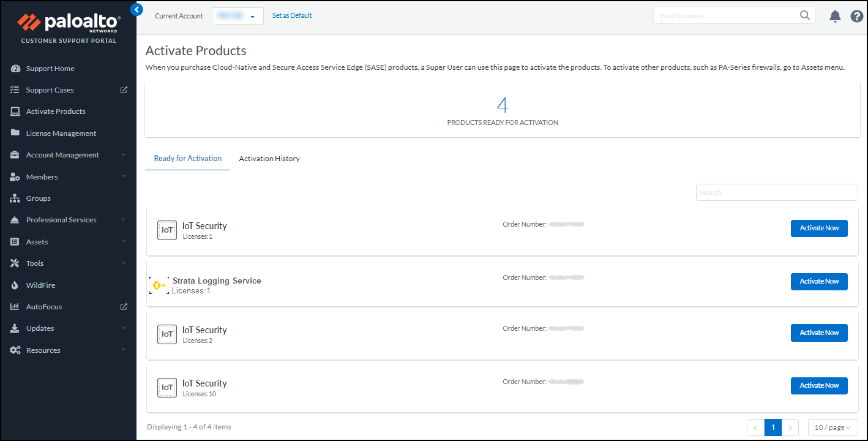The height and width of the screenshot is (441, 868).
Task: Click the Set as Default link
Action: [292, 15]
